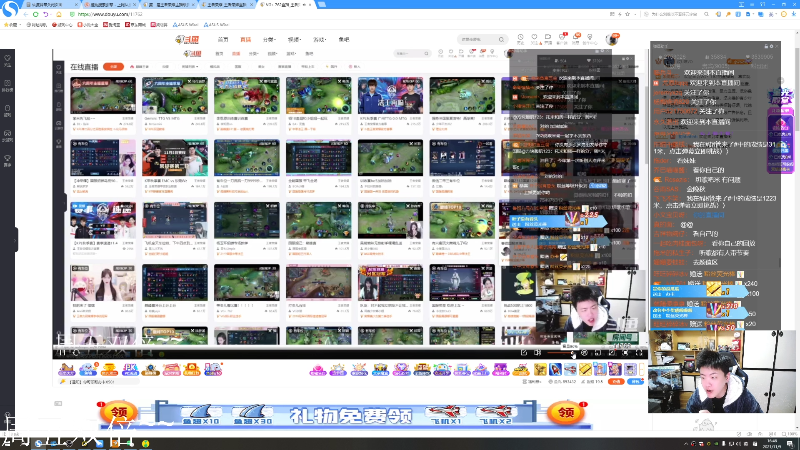The height and width of the screenshot is (450, 800).
Task: Expand the 视频 dropdown in the top navigation
Action: (294, 39)
